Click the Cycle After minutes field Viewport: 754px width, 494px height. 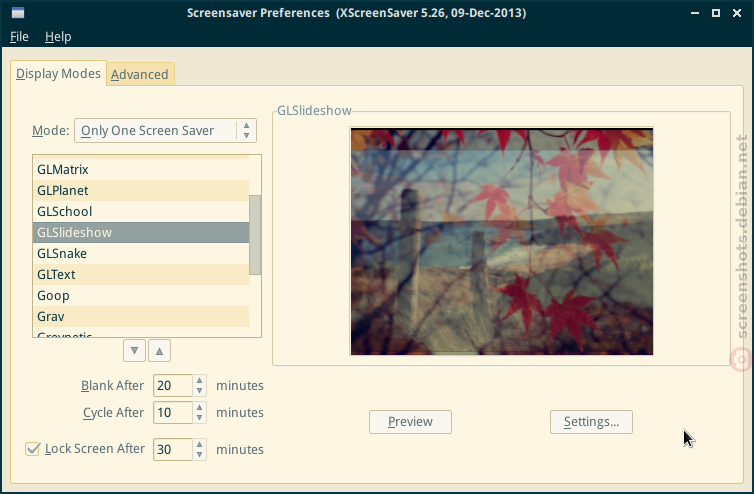point(173,413)
